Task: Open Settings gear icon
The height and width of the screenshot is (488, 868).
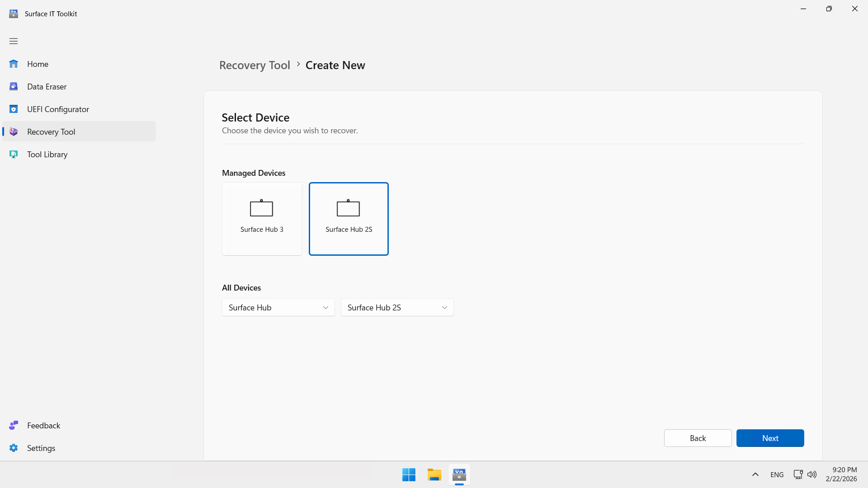Action: [14, 448]
